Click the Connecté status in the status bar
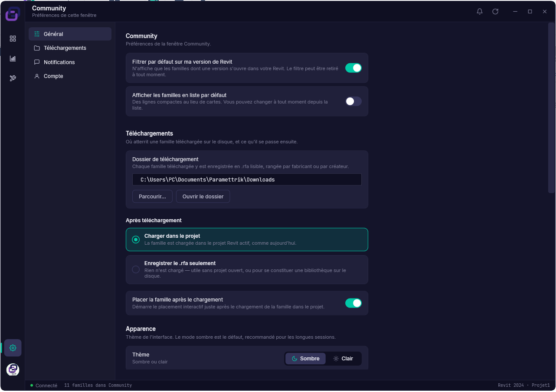 (44, 386)
